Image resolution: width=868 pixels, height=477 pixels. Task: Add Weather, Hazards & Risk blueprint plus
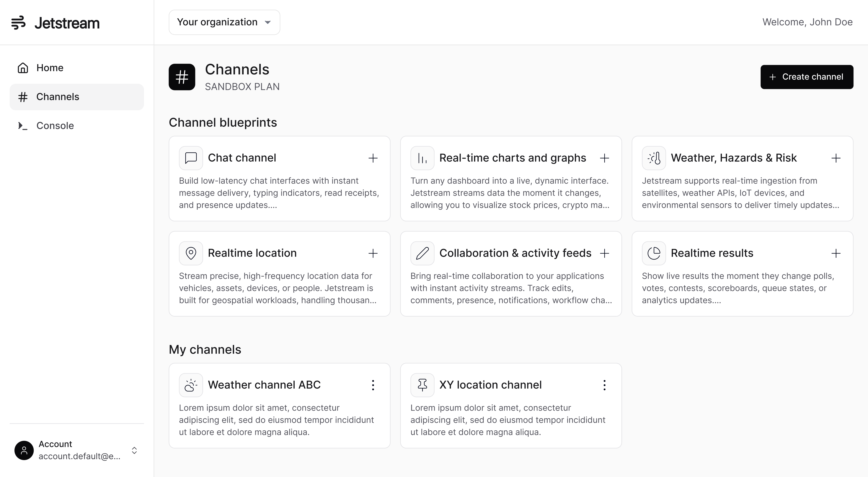pyautogui.click(x=836, y=158)
